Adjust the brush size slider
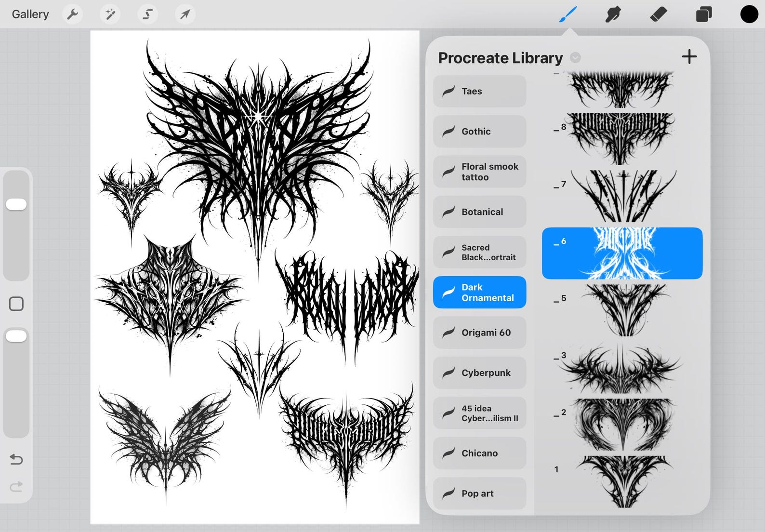765x532 pixels. pyautogui.click(x=16, y=225)
